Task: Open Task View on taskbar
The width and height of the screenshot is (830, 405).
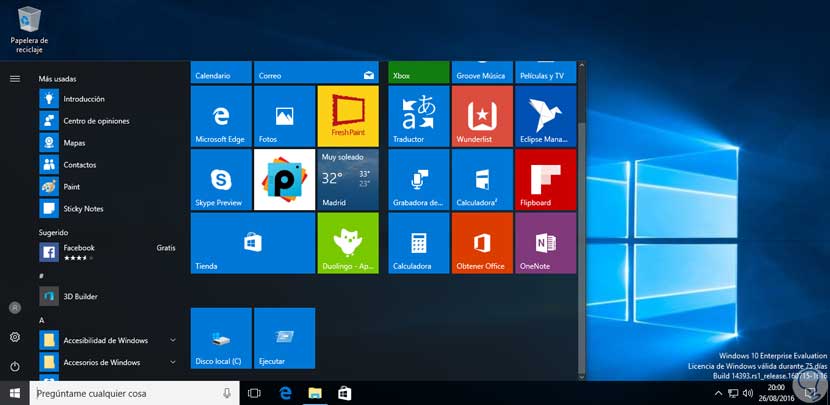Action: [255, 393]
